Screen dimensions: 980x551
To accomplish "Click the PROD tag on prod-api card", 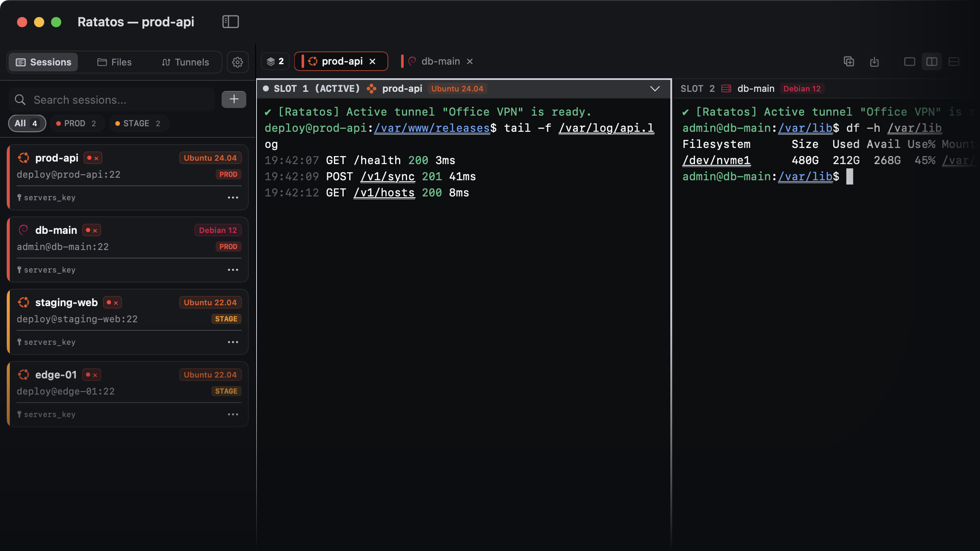I will point(228,174).
